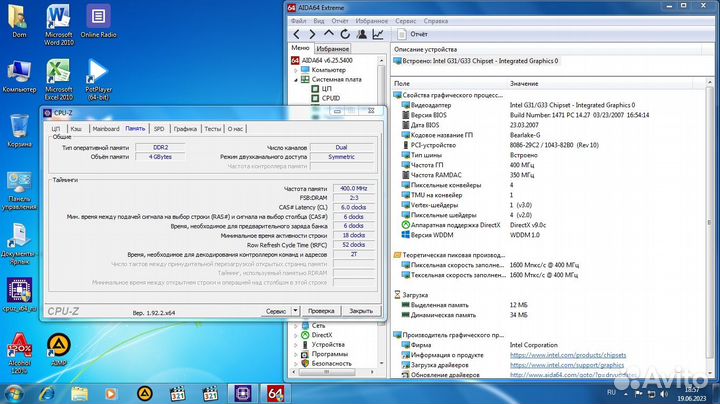Open Сервис menu in AIDA64
Image resolution: width=720 pixels, height=404 pixels.
point(405,21)
